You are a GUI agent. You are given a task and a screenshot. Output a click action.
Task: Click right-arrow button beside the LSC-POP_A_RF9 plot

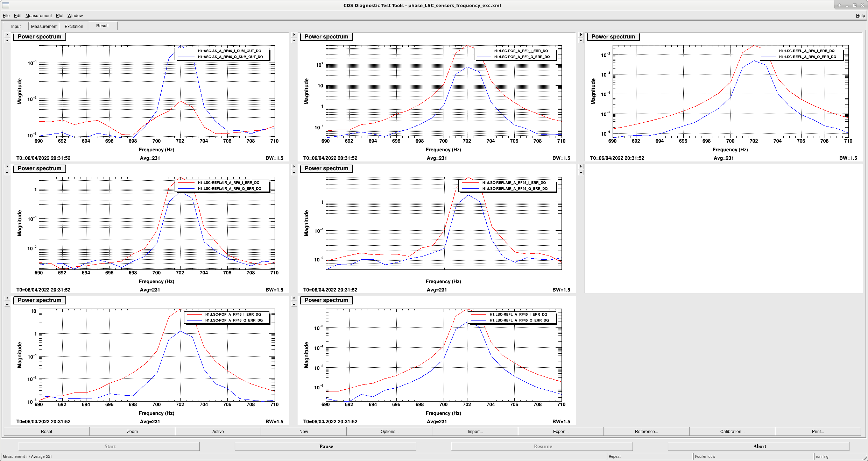pyautogui.click(x=294, y=35)
